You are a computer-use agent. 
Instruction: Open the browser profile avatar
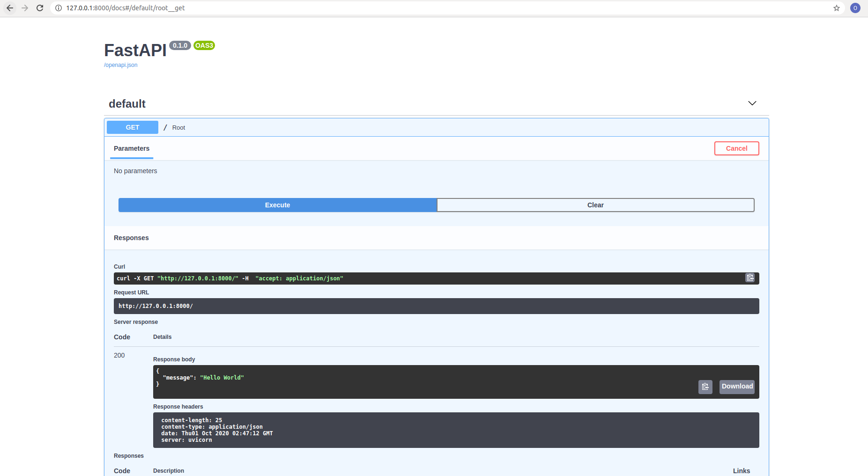pyautogui.click(x=855, y=8)
